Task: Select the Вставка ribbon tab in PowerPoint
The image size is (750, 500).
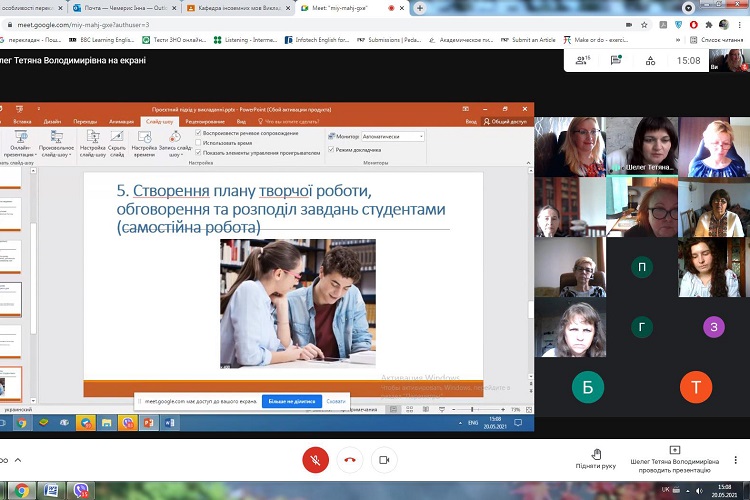Action: 22,122
